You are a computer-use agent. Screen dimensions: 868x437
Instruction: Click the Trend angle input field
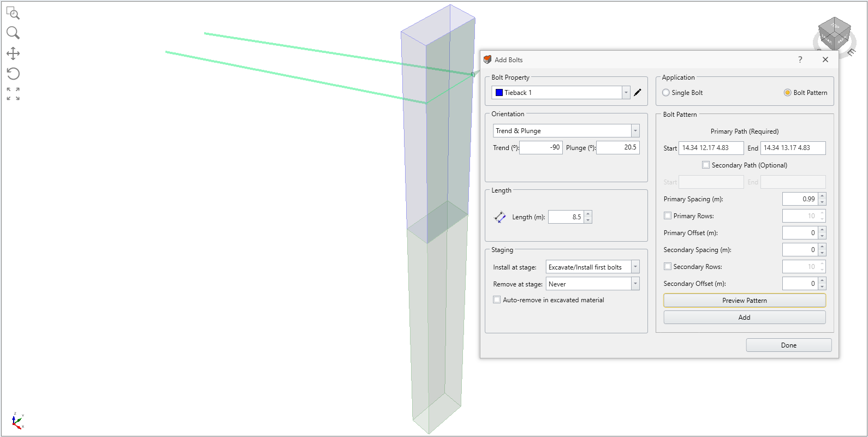[x=540, y=147]
